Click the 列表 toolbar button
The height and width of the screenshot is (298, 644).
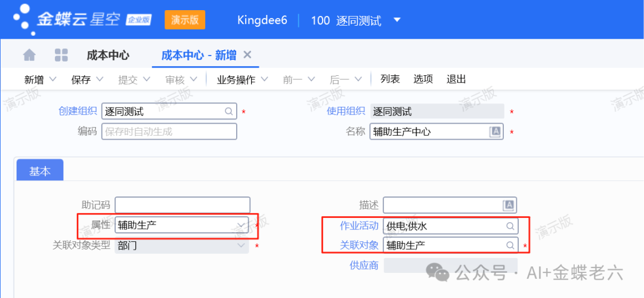[390, 79]
